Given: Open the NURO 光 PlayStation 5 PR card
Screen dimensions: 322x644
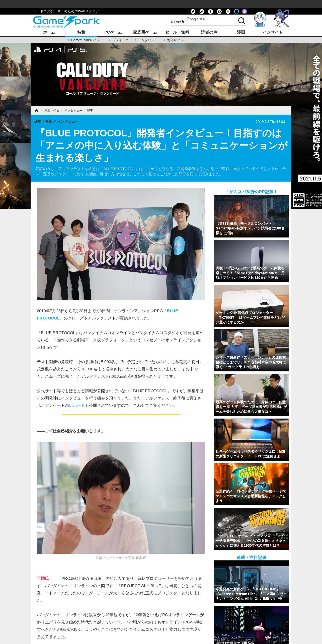Looking at the screenshot, I should tap(251, 261).
